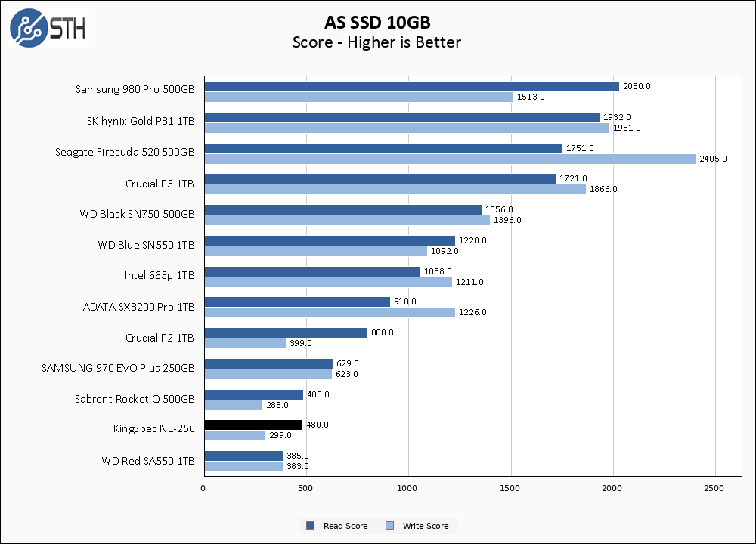
Task: Click the 1228.0 value label
Action: point(472,240)
